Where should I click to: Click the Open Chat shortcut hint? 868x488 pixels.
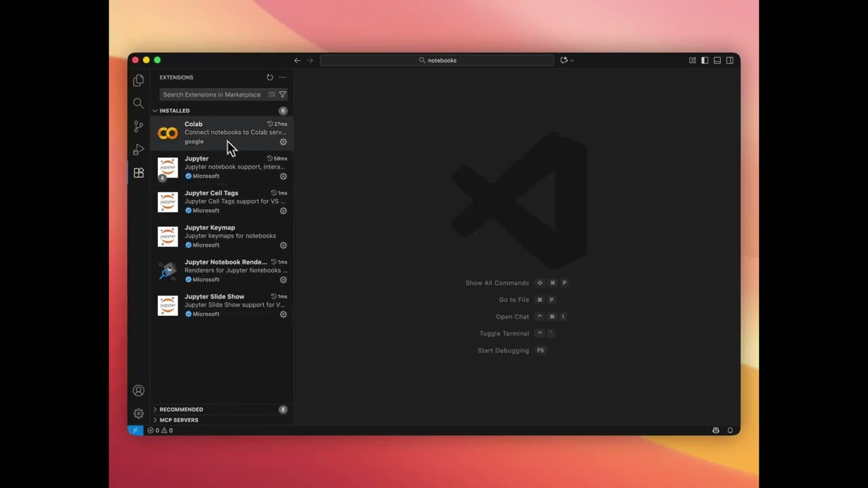531,317
